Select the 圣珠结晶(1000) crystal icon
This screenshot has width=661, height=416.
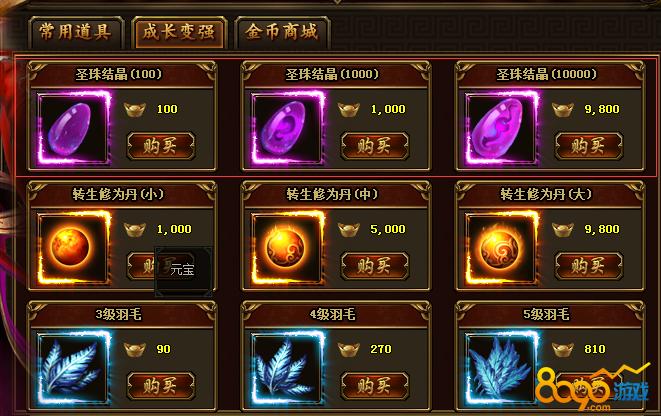pyautogui.click(x=288, y=128)
